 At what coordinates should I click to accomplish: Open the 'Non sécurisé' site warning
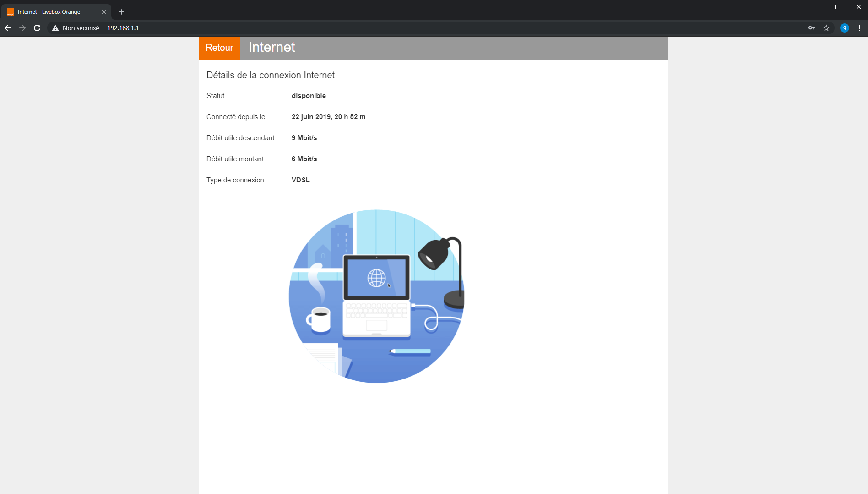76,28
